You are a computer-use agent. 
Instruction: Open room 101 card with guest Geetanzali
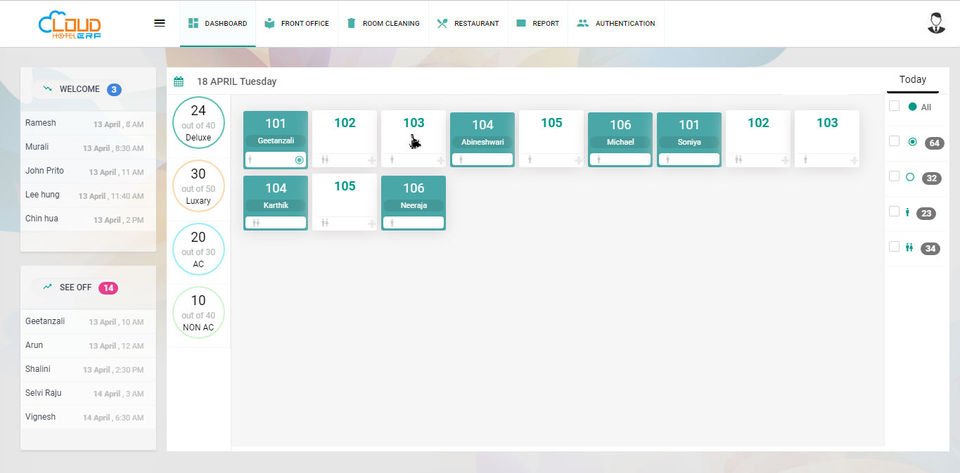[276, 140]
